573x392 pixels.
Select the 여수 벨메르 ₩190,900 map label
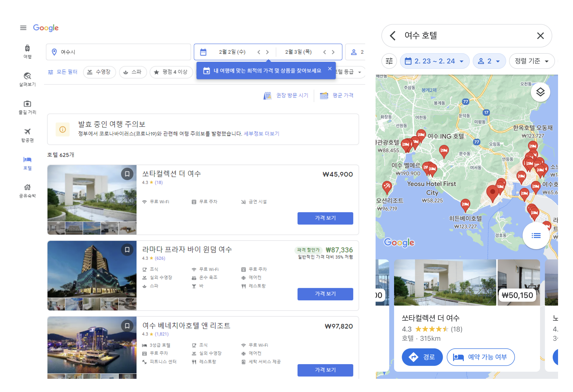(x=406, y=169)
